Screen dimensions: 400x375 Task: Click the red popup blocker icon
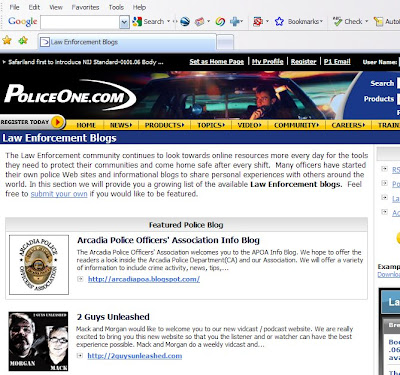click(x=258, y=22)
